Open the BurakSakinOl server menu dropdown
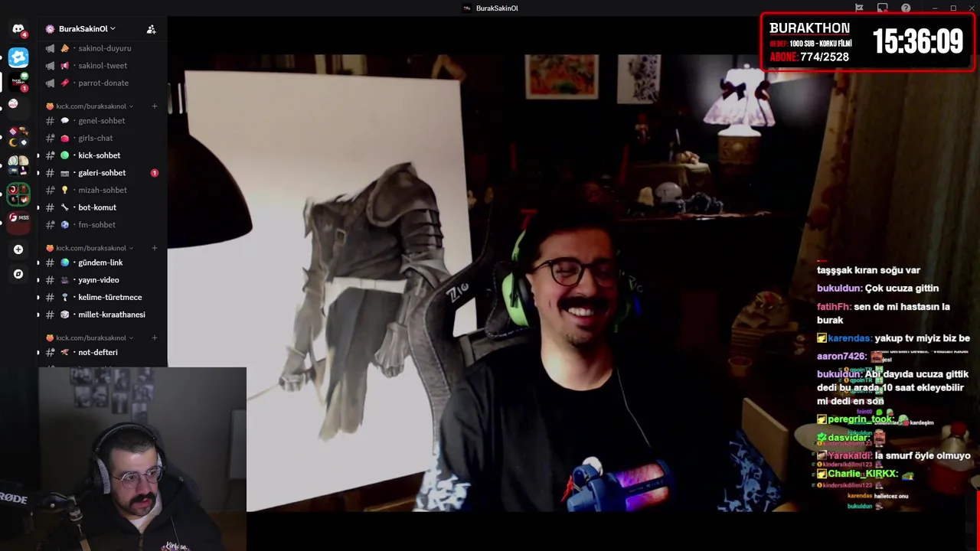Image resolution: width=980 pixels, height=551 pixels. [x=87, y=29]
